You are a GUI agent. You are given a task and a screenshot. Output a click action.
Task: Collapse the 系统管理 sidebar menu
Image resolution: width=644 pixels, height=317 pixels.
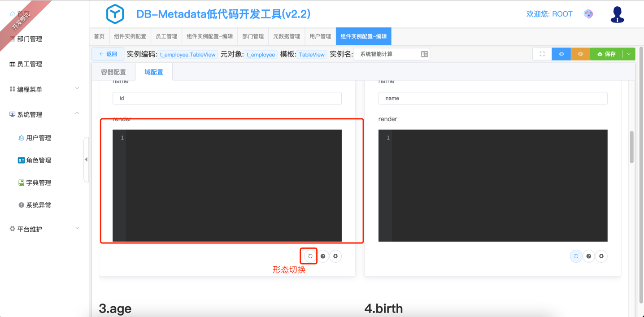44,114
